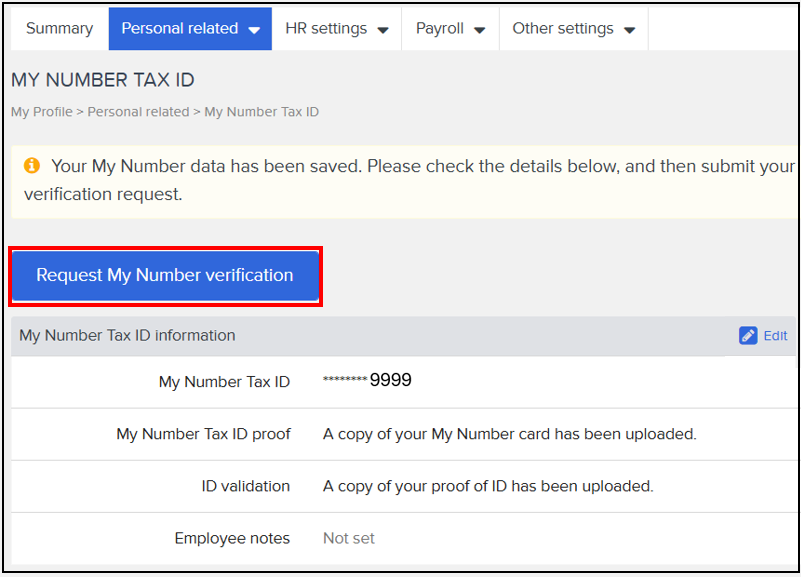801x577 pixels.
Task: Expand the Other settings dropdown arrow
Action: tap(629, 31)
